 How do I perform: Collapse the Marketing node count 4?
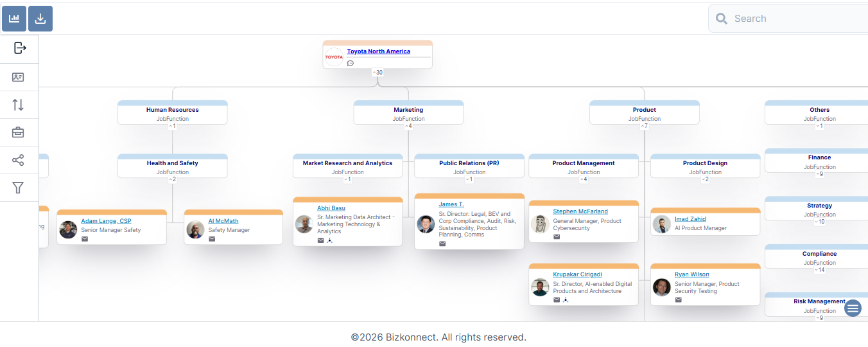(x=408, y=126)
